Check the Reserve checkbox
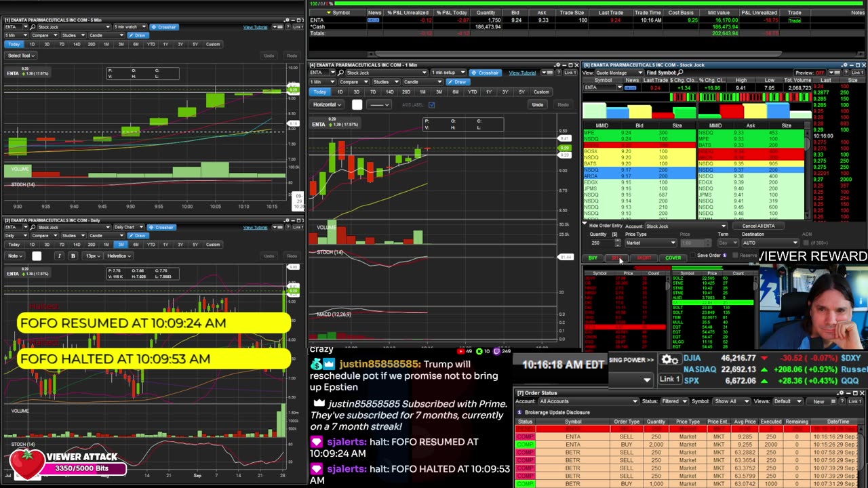Viewport: 868px width, 488px height. click(735, 256)
